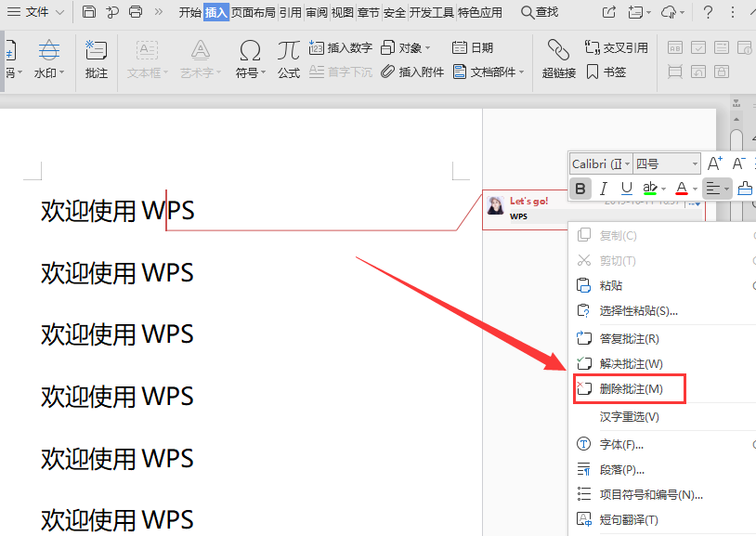
Task: Click the 艺术字 word art tool
Action: (x=200, y=59)
